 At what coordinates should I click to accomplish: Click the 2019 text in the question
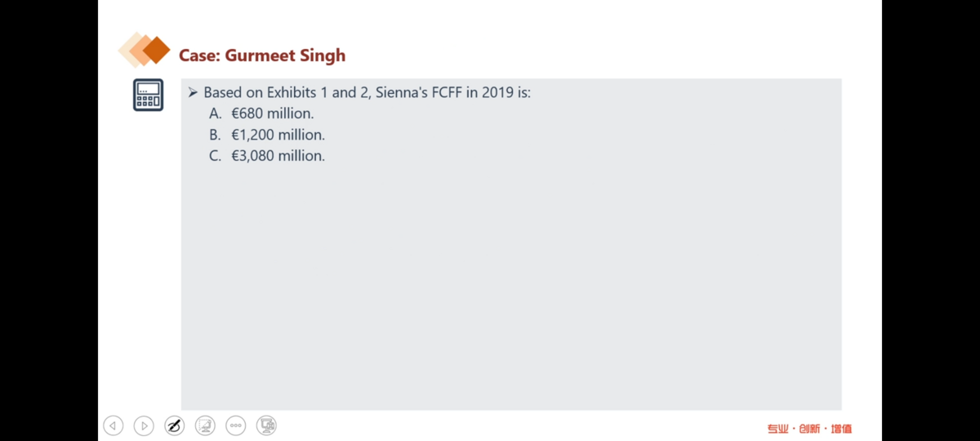tap(497, 92)
